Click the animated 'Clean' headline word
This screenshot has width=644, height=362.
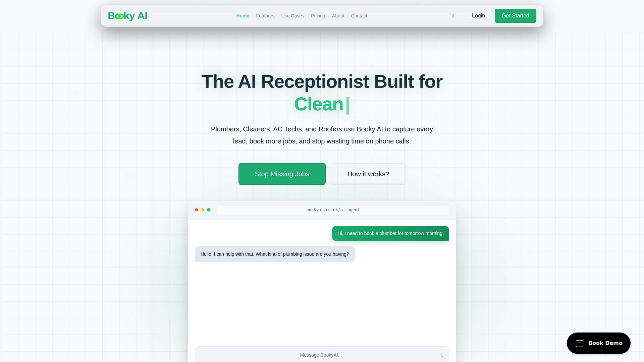tap(319, 104)
